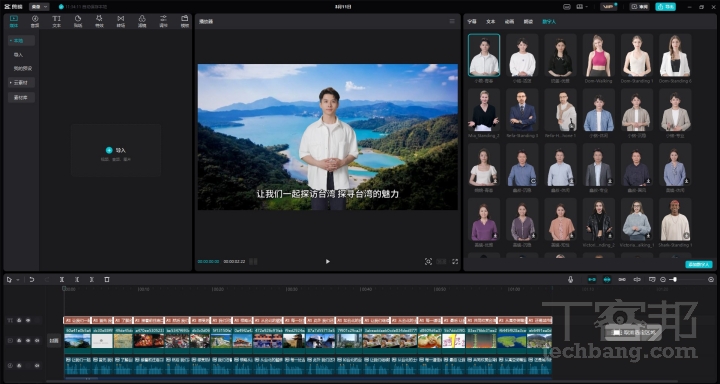Switch to the Text (文本) tab in right panel
Image resolution: width=720 pixels, height=384 pixels.
tap(491, 22)
